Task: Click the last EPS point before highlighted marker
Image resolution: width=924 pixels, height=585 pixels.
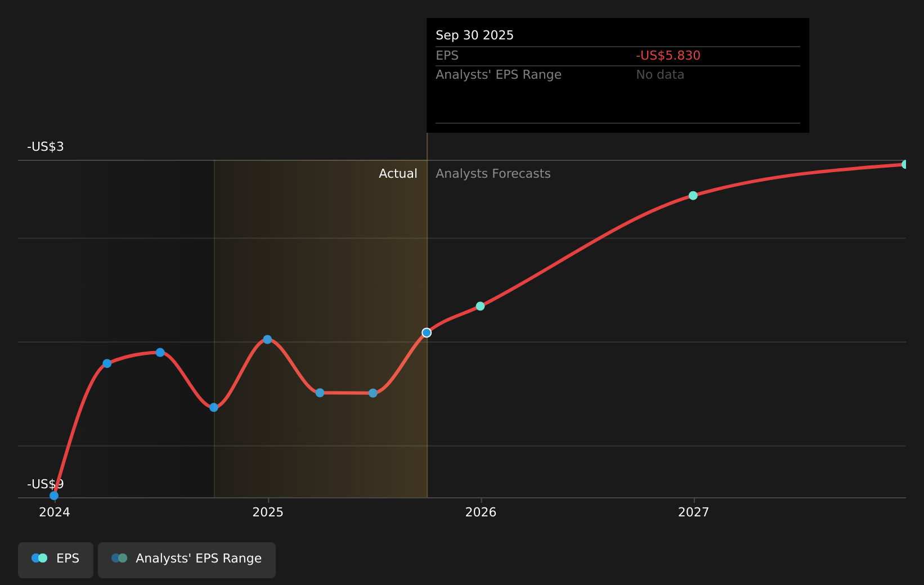Action: 373,393
